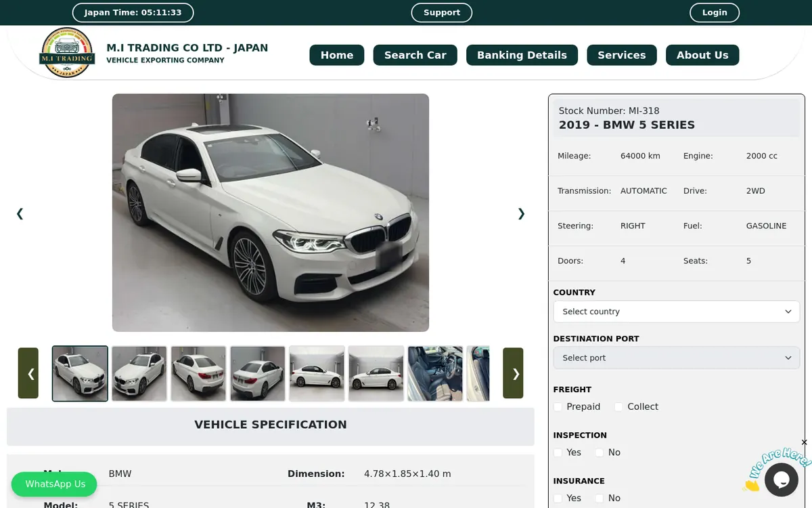Click the VEHICLE SPECIFICATION header
The image size is (812, 508).
click(x=271, y=425)
